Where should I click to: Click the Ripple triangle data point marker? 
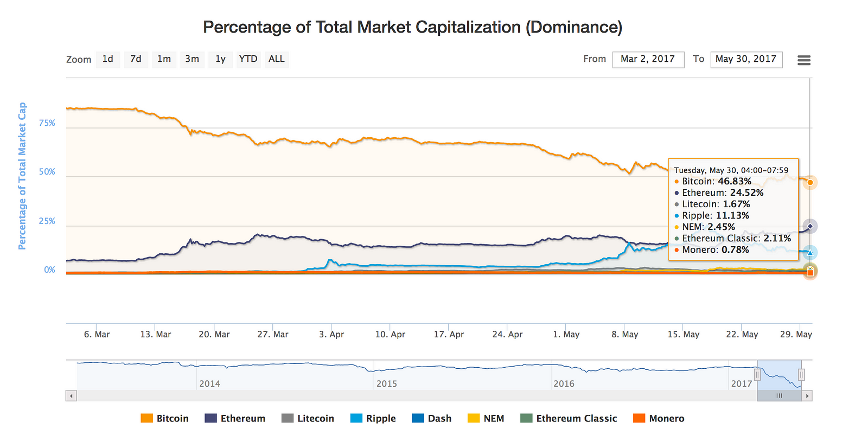(810, 253)
